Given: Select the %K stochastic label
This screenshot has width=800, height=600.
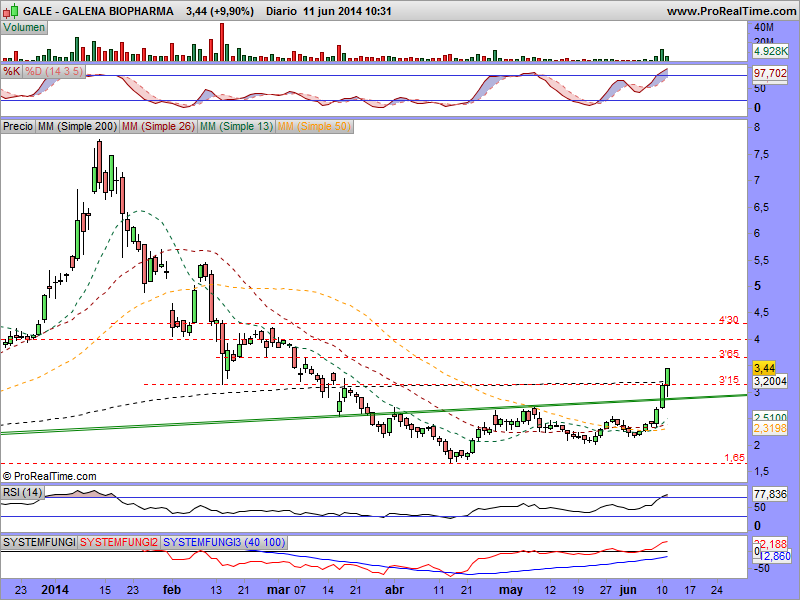Looking at the screenshot, I should point(11,71).
